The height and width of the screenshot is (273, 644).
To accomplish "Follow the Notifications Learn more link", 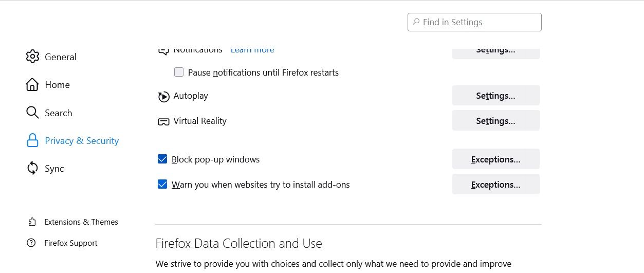I will point(252,50).
